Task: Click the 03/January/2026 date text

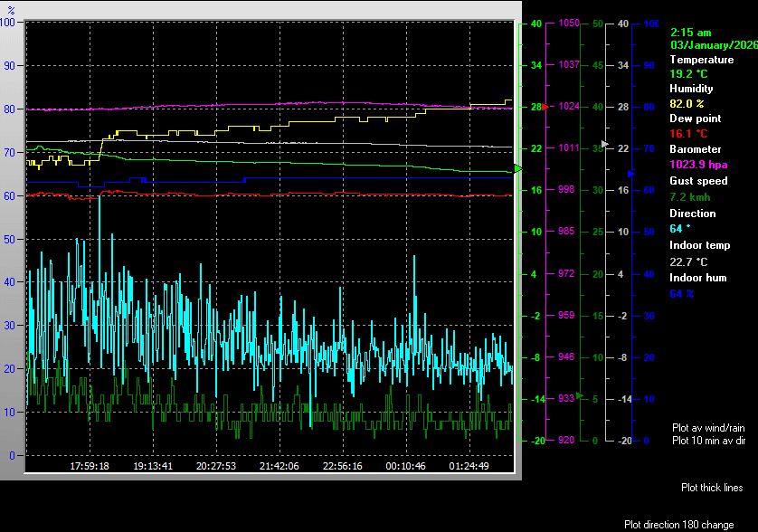Action: tap(713, 44)
